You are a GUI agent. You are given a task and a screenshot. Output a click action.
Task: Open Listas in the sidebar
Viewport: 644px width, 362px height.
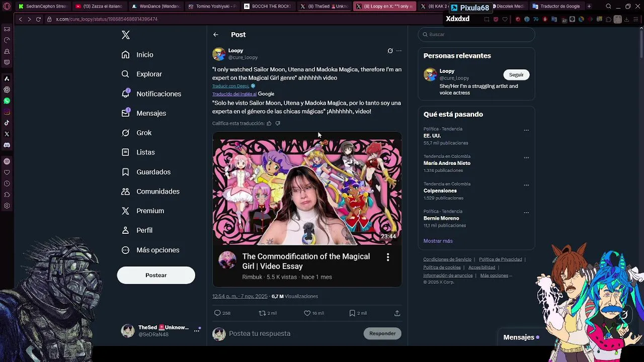pyautogui.click(x=138, y=152)
